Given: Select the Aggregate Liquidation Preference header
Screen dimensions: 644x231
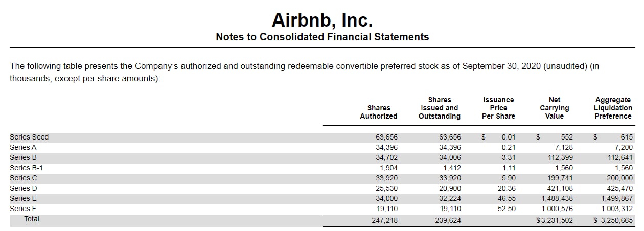Looking at the screenshot, I should coord(613,108).
